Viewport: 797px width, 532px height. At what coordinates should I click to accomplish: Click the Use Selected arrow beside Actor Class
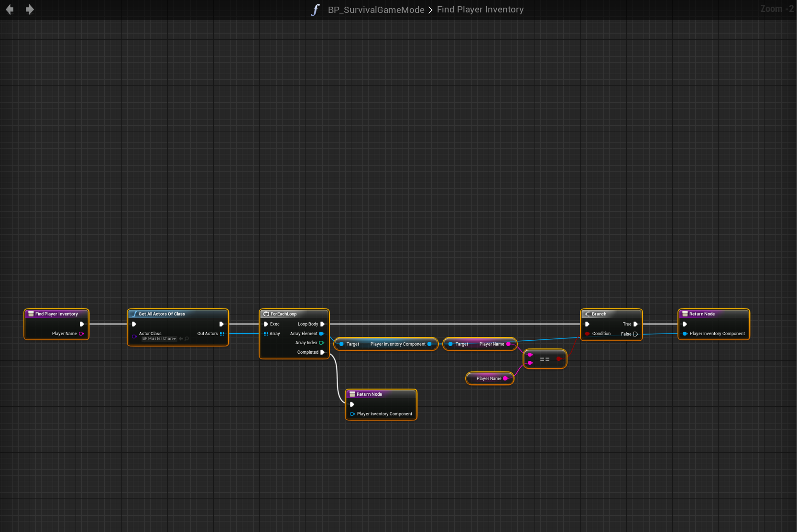pos(181,339)
